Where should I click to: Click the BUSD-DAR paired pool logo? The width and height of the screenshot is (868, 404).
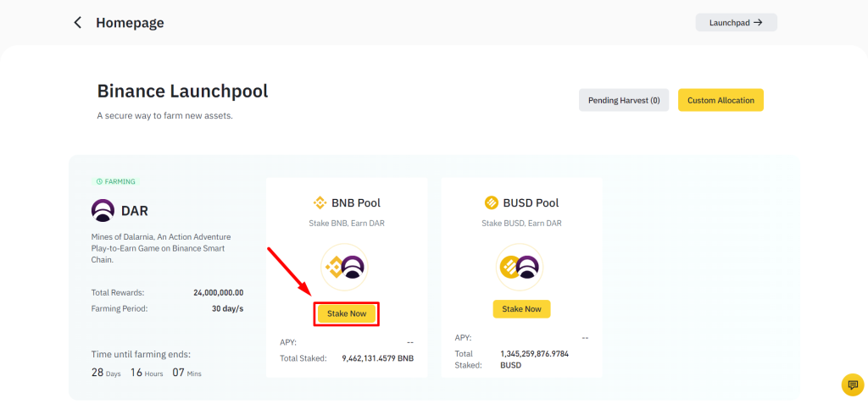coord(520,268)
